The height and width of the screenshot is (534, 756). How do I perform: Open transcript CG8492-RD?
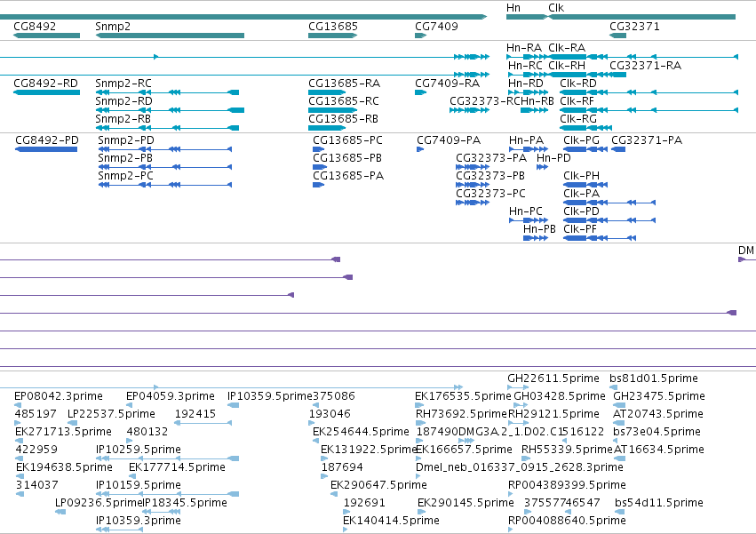[x=46, y=84]
